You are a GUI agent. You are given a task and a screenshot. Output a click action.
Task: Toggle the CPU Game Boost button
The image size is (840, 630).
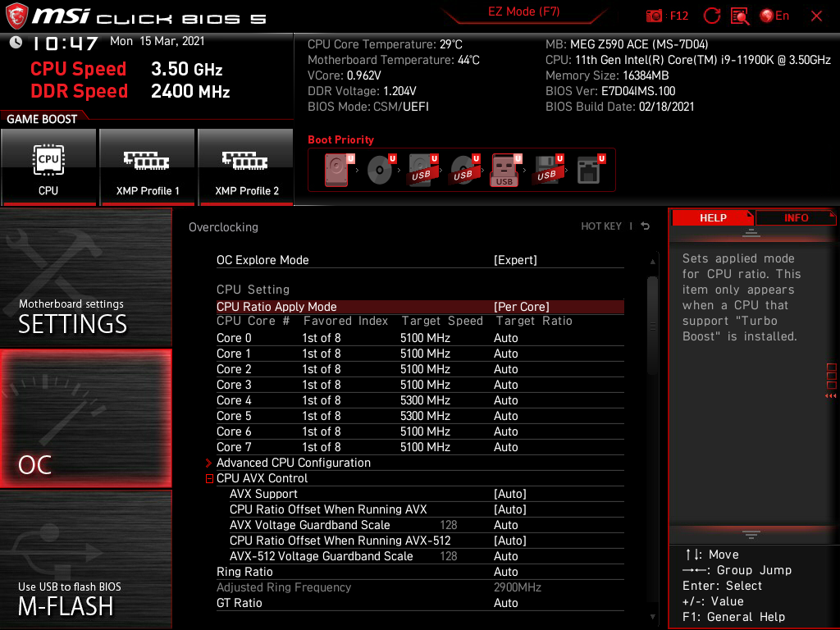tap(48, 167)
